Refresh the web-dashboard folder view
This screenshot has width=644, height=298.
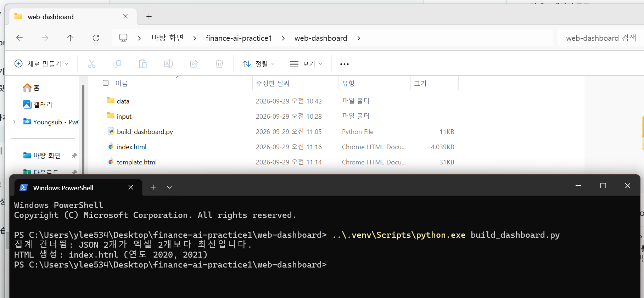click(x=96, y=38)
